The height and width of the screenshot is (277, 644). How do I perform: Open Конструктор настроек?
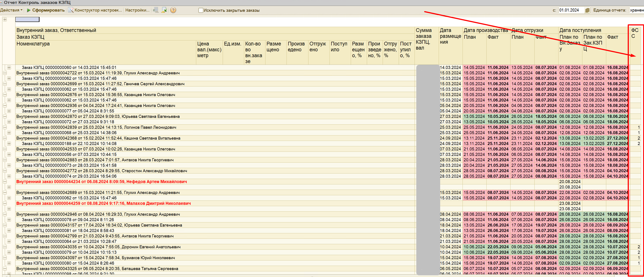tap(95, 10)
